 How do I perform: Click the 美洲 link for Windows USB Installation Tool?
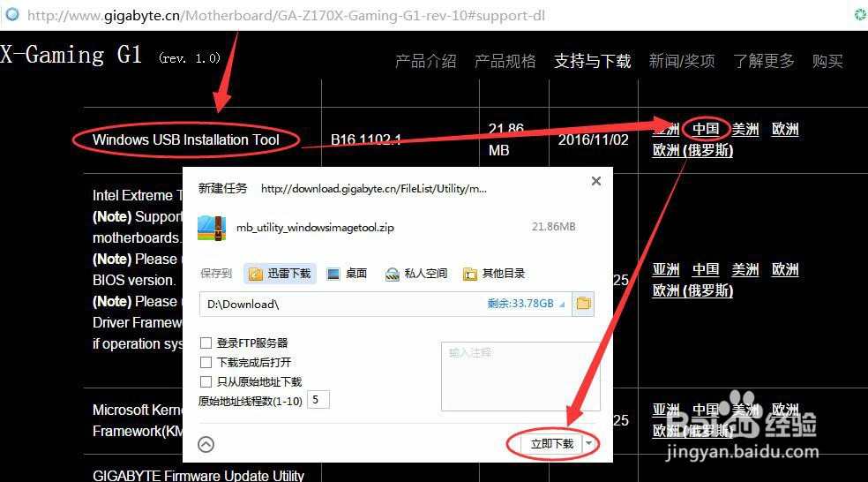(745, 129)
